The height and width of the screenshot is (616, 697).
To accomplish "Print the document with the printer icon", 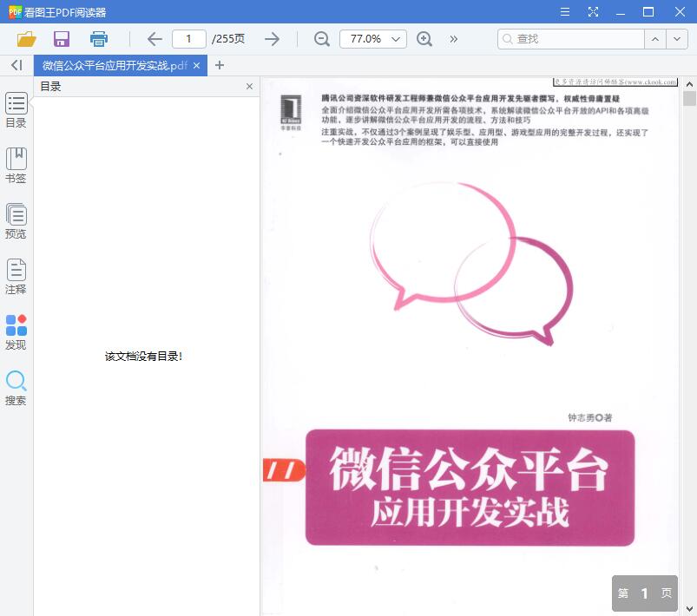I will pos(98,39).
